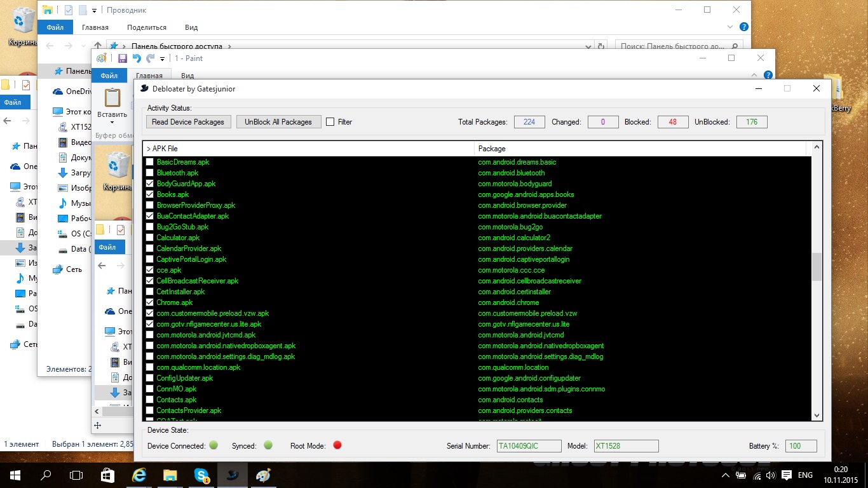Click scroll-down arrow of package list
Screen dimensions: 868x488
pos(817,415)
